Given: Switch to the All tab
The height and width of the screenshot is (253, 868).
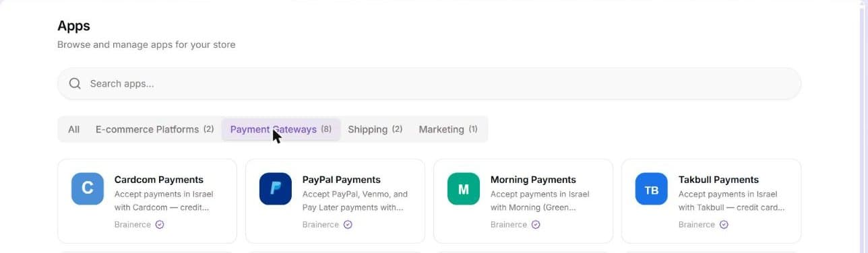Looking at the screenshot, I should point(73,129).
